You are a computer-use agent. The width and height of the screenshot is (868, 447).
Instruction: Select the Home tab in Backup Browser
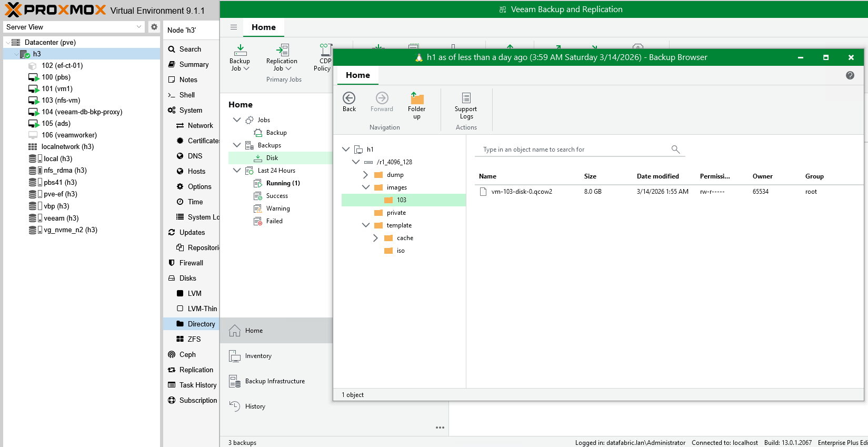tap(358, 75)
